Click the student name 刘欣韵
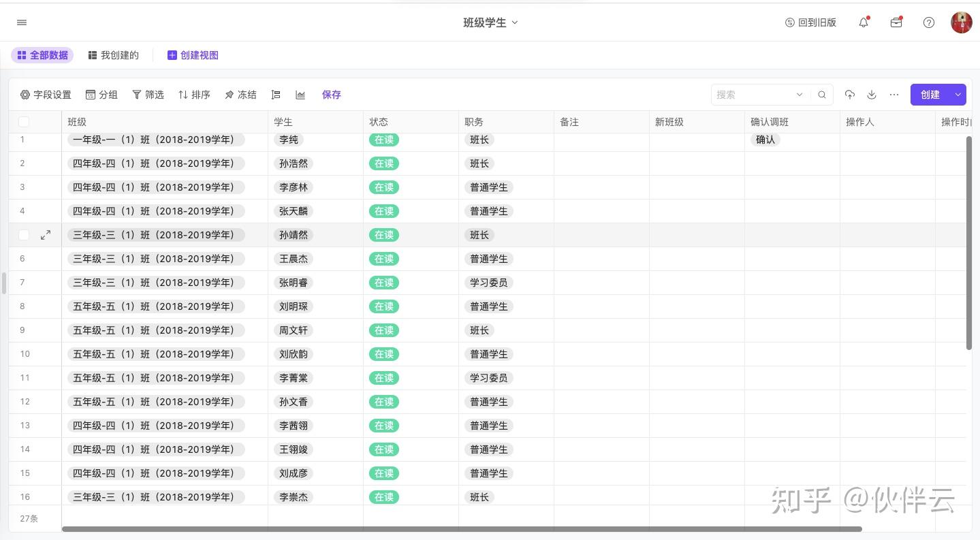 coord(294,354)
